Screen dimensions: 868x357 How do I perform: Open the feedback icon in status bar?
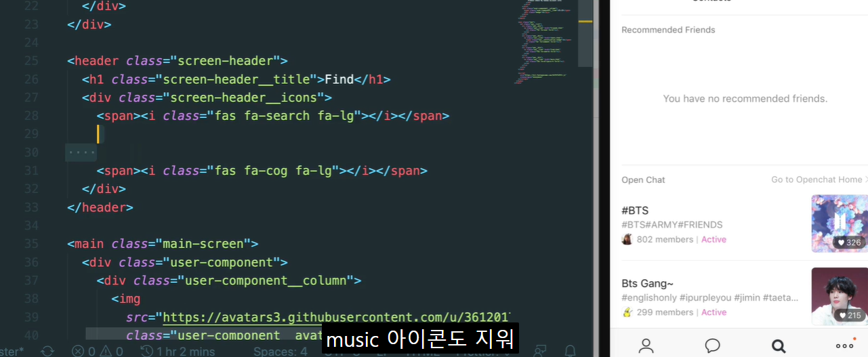coord(540,351)
